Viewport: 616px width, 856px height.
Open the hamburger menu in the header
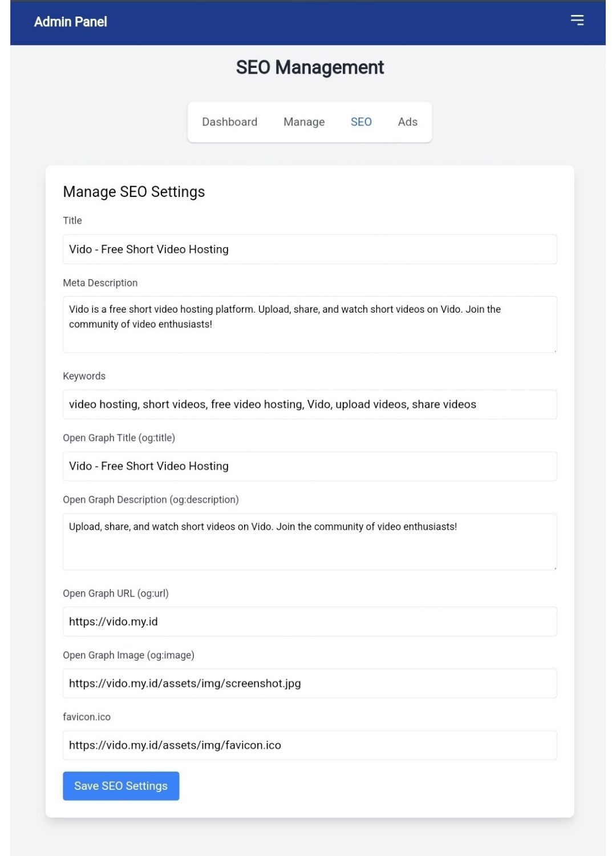pyautogui.click(x=577, y=21)
